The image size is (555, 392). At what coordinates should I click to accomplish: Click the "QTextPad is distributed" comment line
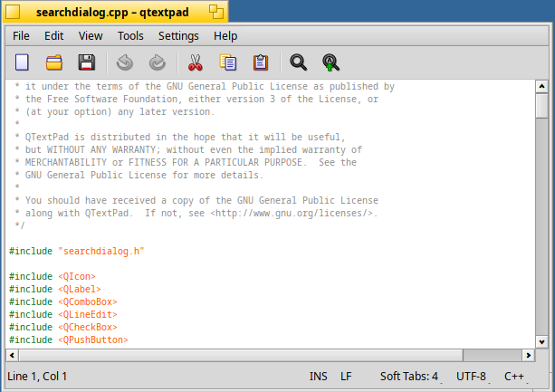(179, 137)
